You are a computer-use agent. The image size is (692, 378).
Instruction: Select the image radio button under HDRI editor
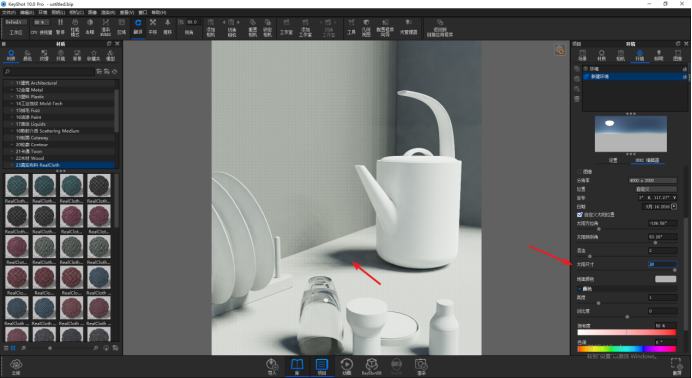(579, 172)
